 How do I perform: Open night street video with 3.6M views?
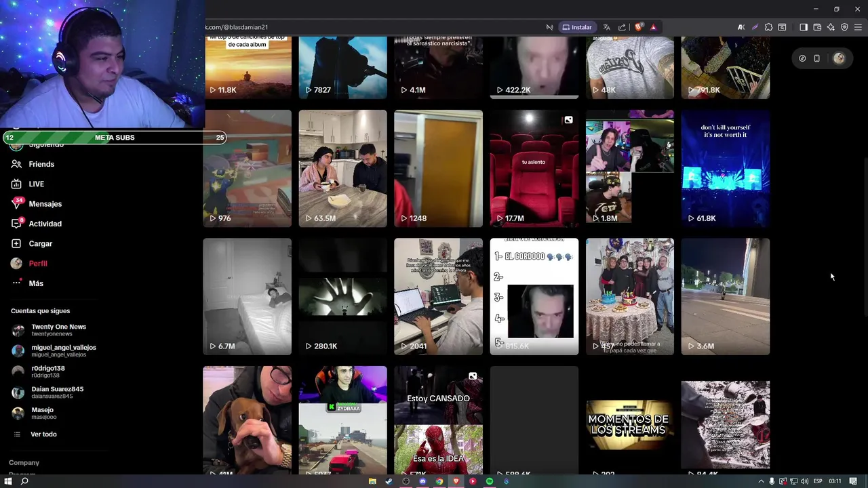[x=726, y=296]
